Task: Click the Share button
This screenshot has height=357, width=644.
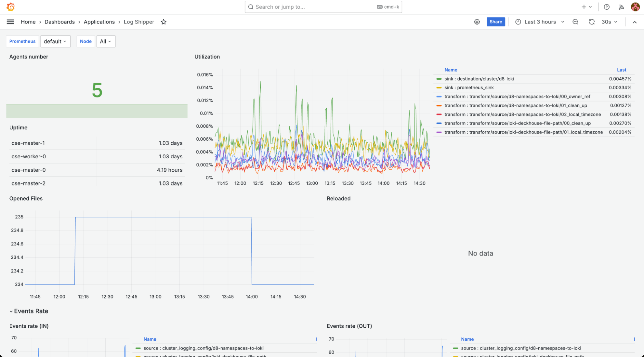Action: tap(495, 22)
